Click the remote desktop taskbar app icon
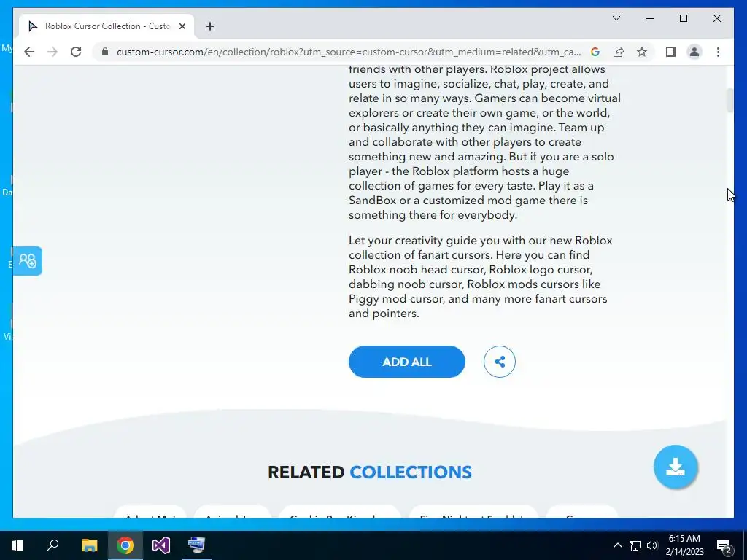 point(196,545)
